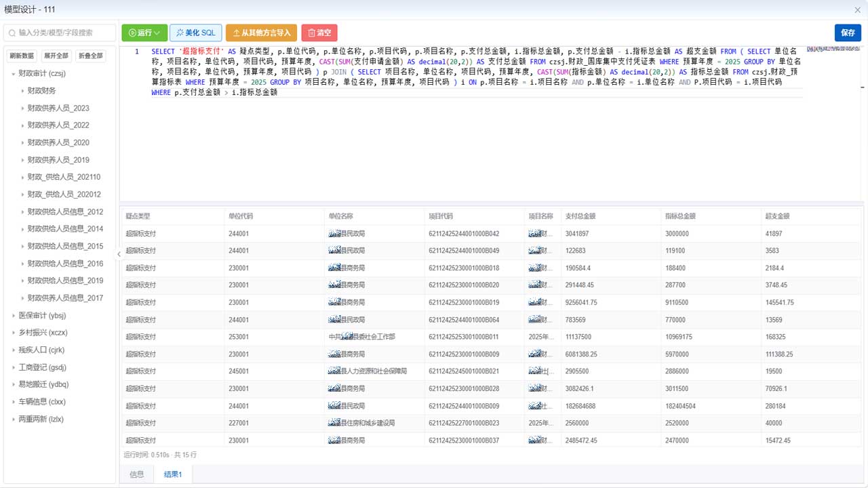Import from other dialect via 从其他方言导入
The width and height of the screenshot is (868, 488).
click(261, 33)
